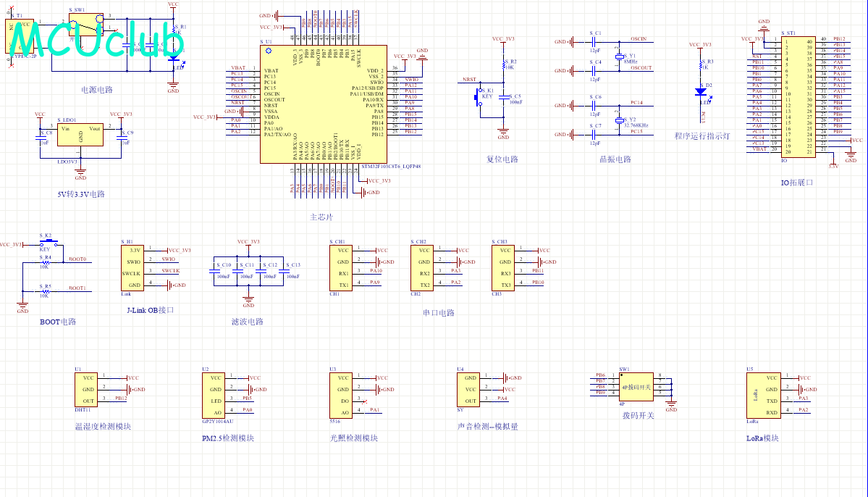Click the BOOT0 net label by resistor S_R4

(77, 259)
